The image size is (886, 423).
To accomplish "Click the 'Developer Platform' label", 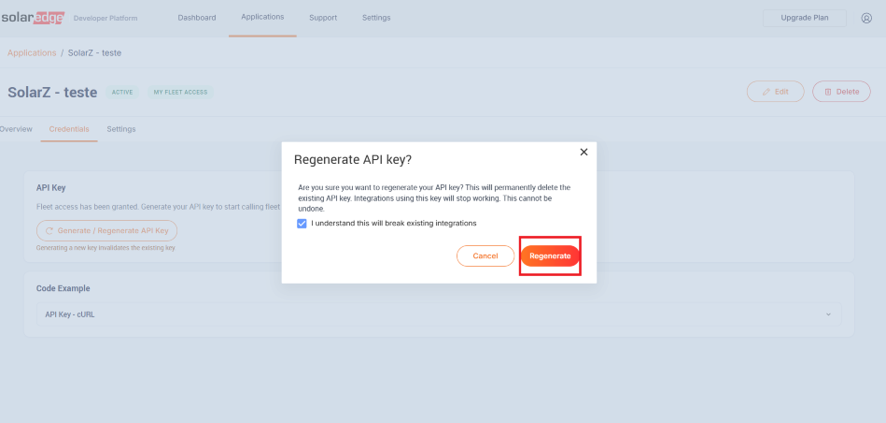I will coord(106,19).
